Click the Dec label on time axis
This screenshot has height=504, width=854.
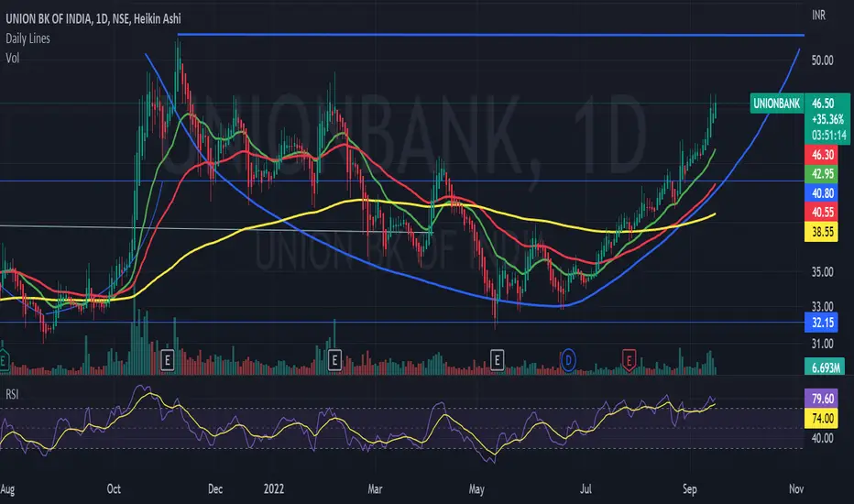[215, 488]
